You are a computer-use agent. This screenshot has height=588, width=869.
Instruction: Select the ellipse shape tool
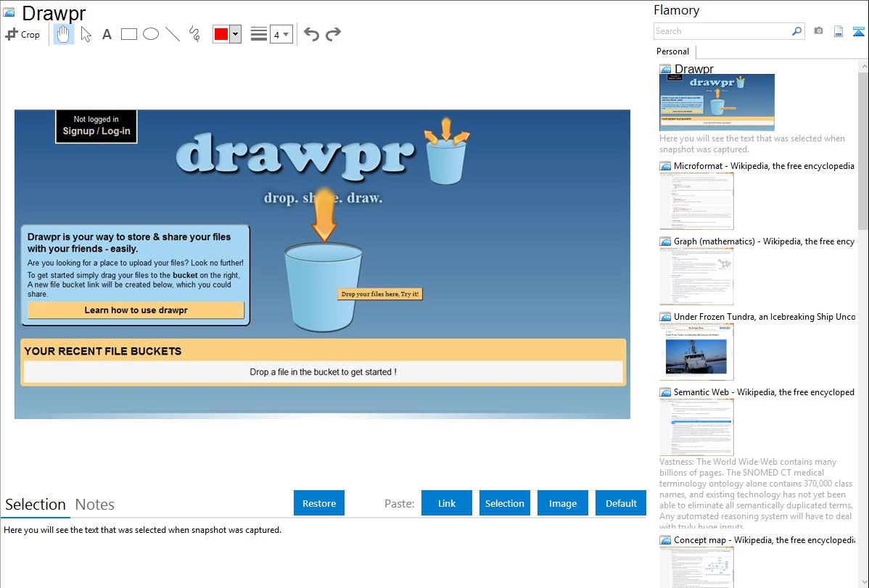(x=151, y=34)
